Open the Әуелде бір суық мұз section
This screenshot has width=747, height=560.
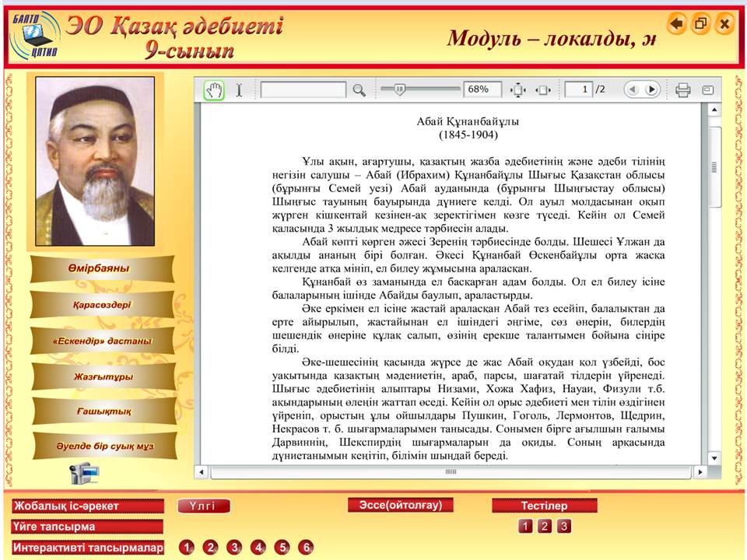coord(105,446)
